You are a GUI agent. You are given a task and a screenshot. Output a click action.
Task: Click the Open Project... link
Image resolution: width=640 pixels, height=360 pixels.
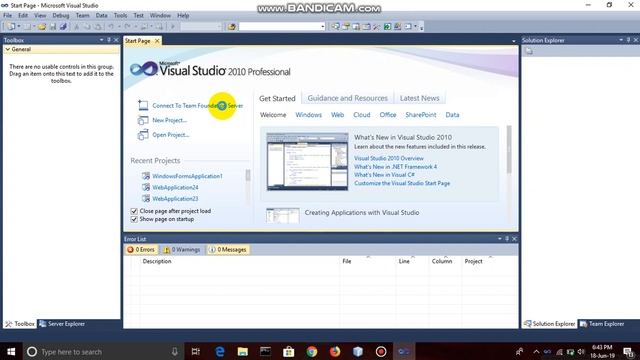(171, 135)
